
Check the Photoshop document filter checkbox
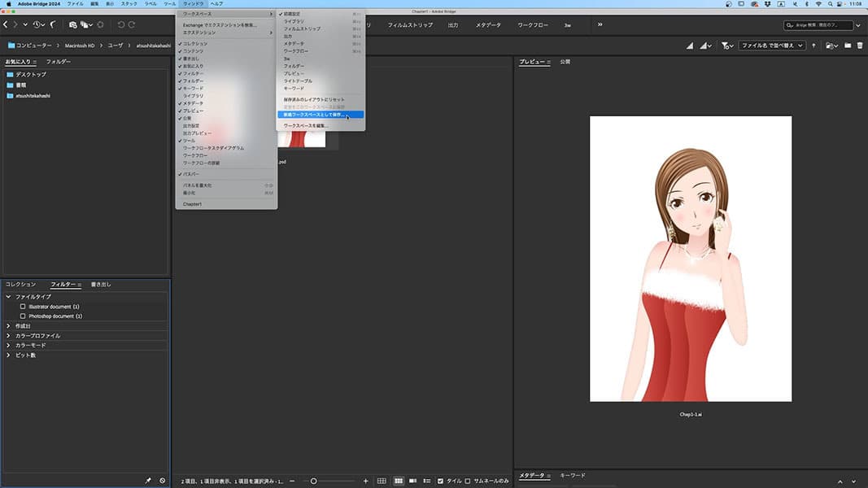tap(23, 316)
